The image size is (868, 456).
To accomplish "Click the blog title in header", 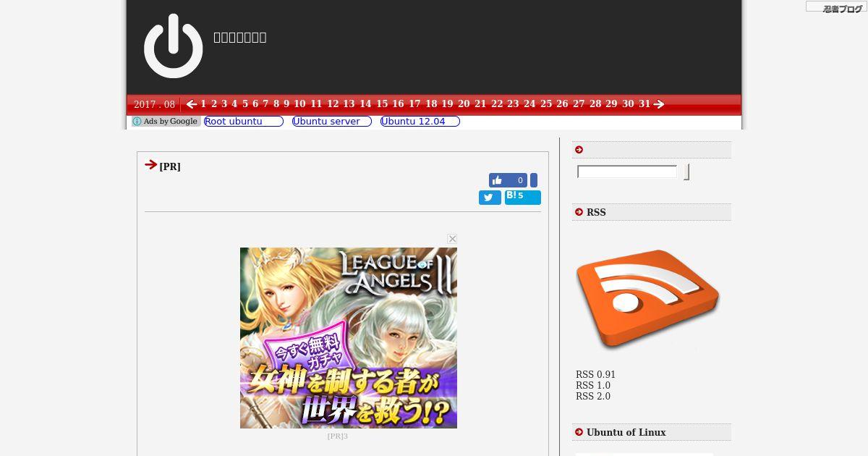I will coord(239,38).
